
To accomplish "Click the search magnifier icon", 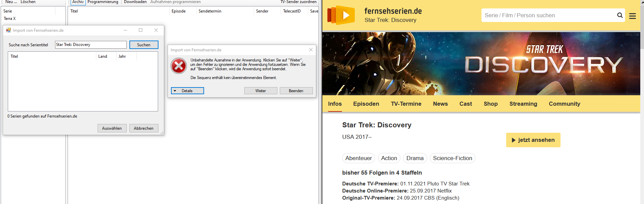I will (x=620, y=15).
